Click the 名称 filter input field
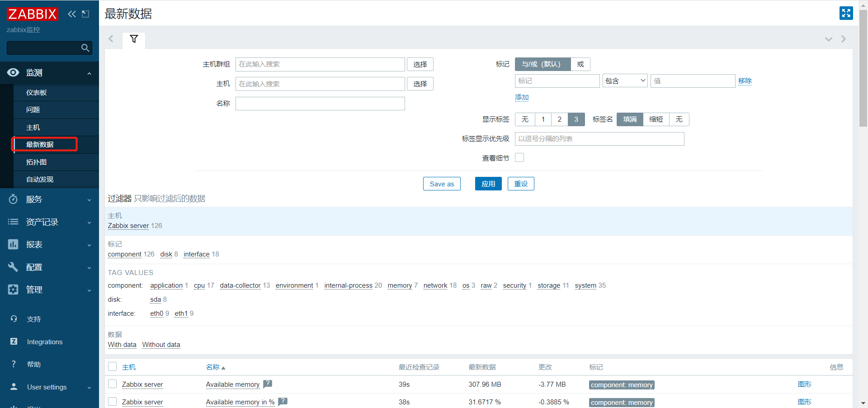The height and width of the screenshot is (408, 868). pyautogui.click(x=320, y=104)
